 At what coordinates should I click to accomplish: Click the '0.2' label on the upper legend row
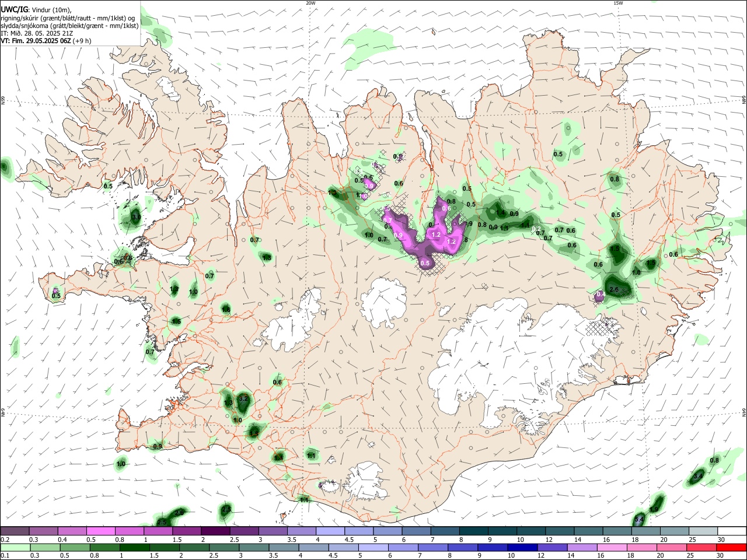tap(5, 540)
